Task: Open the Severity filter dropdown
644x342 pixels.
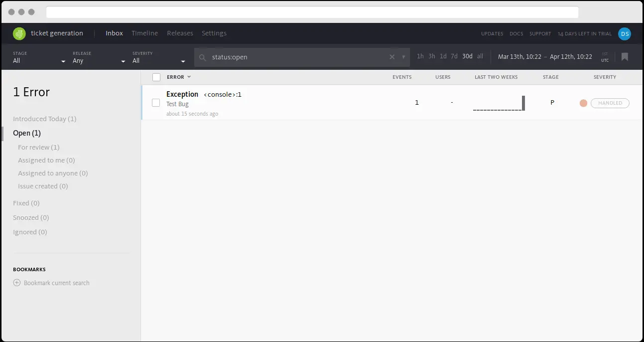Action: click(159, 57)
